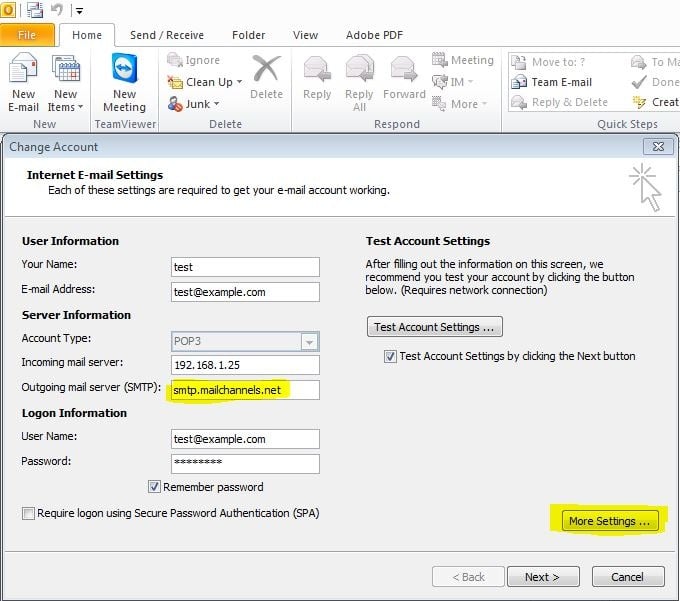The image size is (680, 601).
Task: Click the Send/Receive All Folders quick access icon
Action: point(35,10)
